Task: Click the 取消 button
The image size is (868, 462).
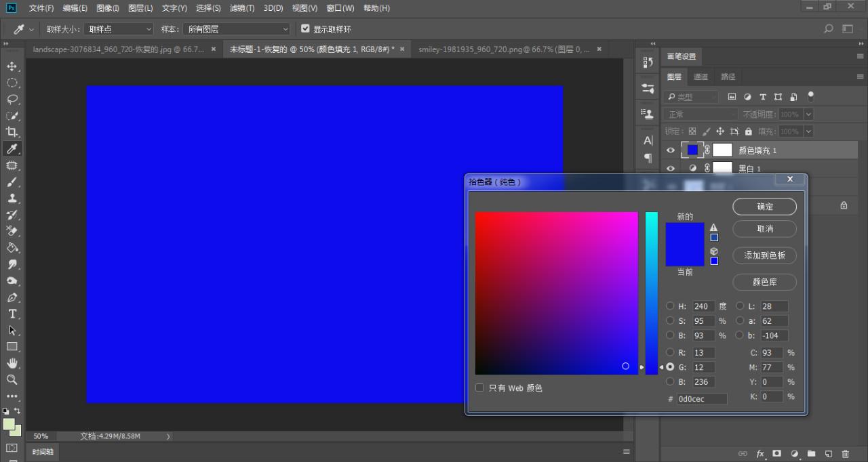Action: point(765,229)
